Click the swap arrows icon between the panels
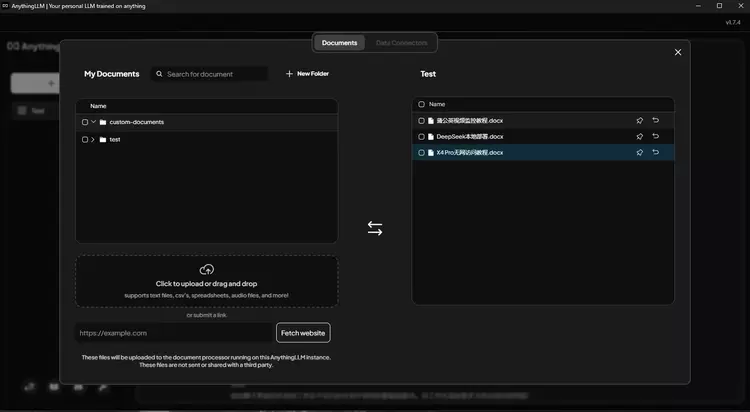The height and width of the screenshot is (412, 750). tap(375, 228)
